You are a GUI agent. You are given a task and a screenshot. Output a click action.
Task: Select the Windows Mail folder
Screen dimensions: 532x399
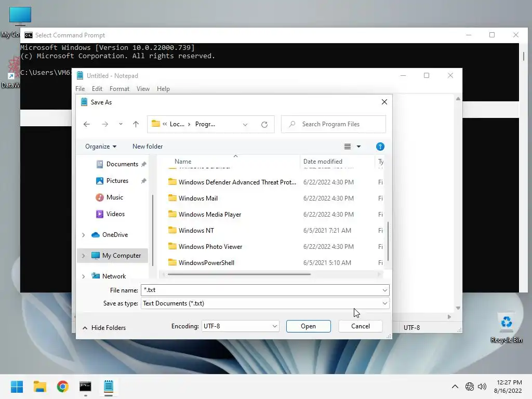[x=198, y=198]
